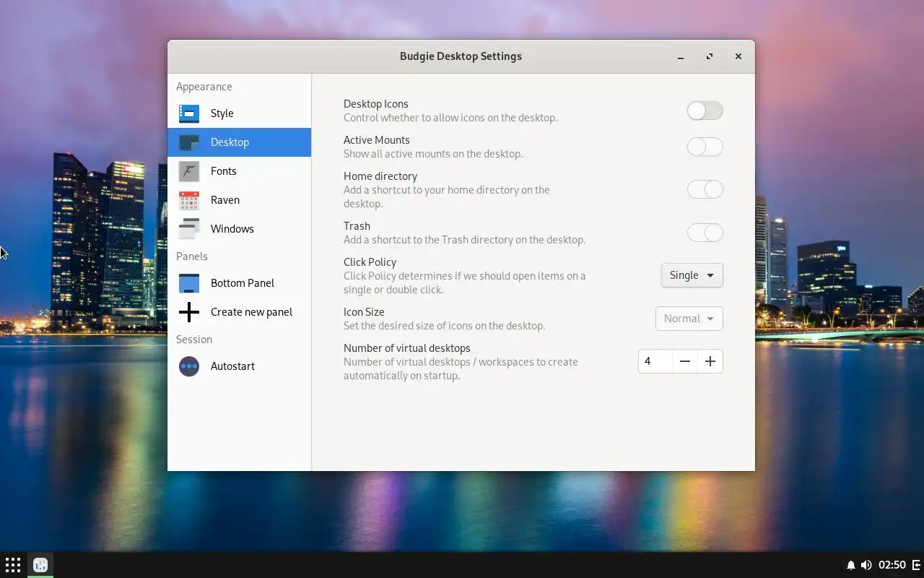Viewport: 924px width, 578px height.
Task: Open the Autostart section
Action: coord(239,366)
